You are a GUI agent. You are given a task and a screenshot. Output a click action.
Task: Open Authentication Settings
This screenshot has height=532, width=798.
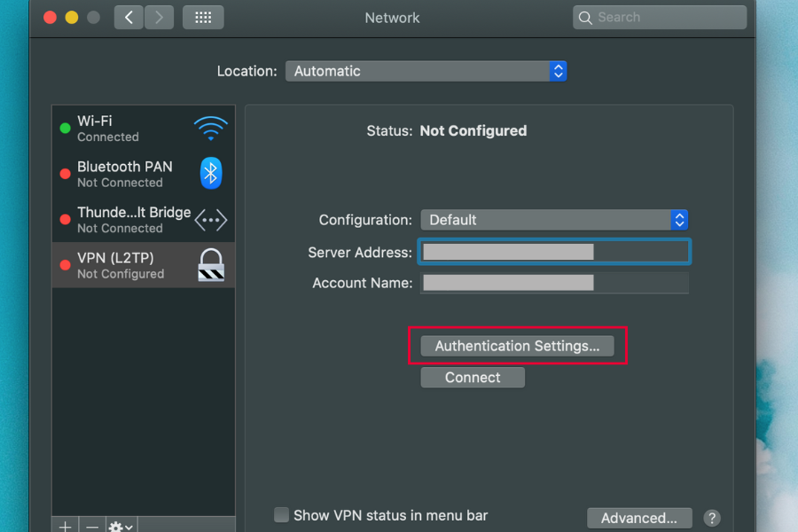pyautogui.click(x=517, y=346)
